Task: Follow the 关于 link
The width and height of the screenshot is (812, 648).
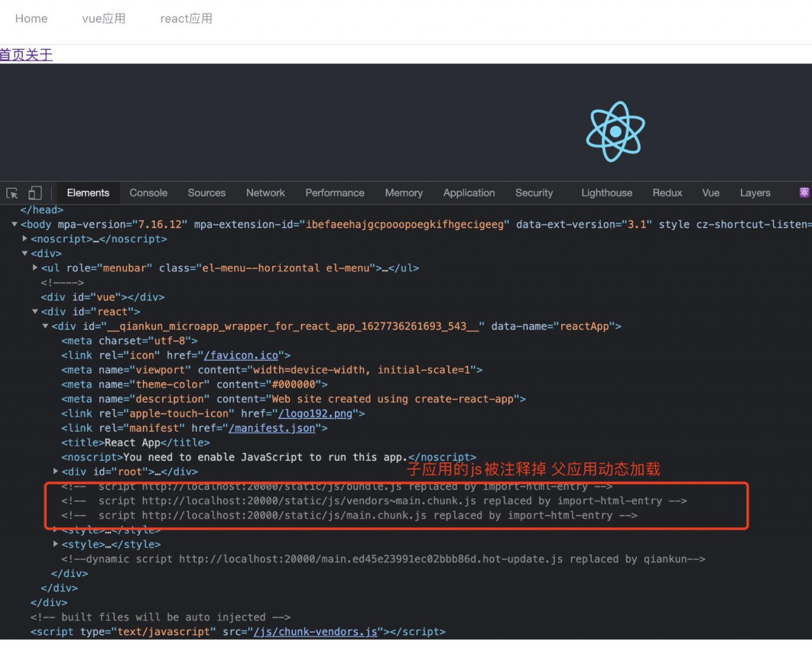Action: tap(39, 55)
